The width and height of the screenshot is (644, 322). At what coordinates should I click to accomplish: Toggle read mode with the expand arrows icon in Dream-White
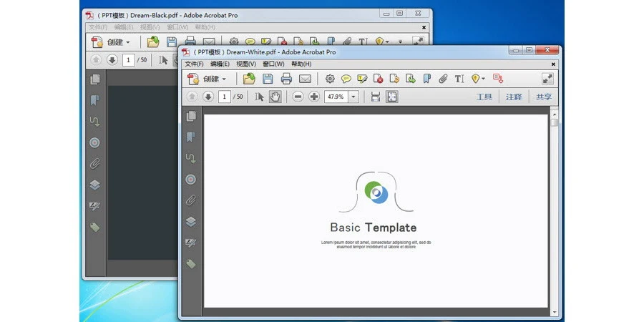click(547, 79)
